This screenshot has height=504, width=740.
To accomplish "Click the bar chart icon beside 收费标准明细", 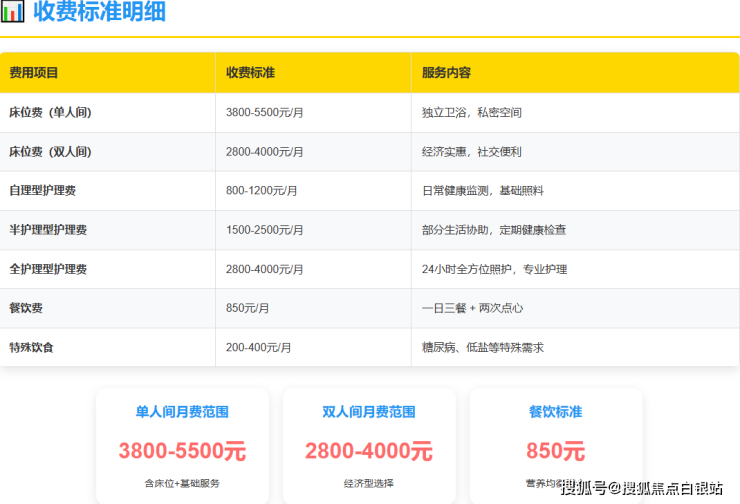I will click(x=14, y=13).
